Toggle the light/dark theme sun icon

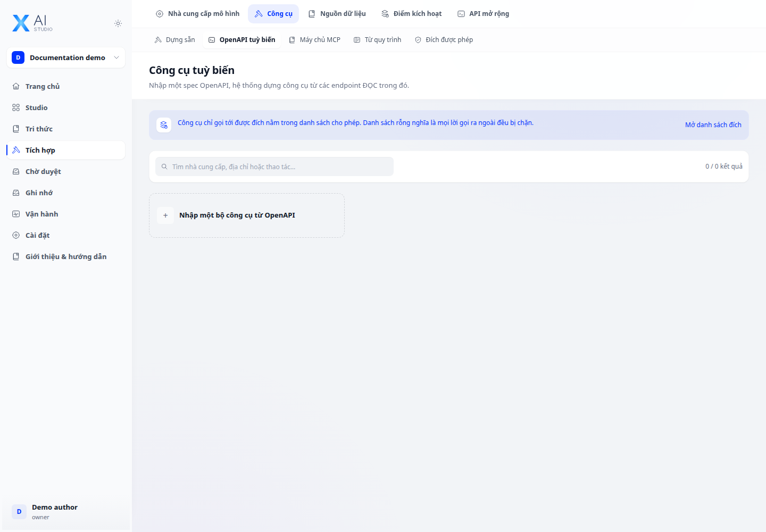click(x=118, y=23)
